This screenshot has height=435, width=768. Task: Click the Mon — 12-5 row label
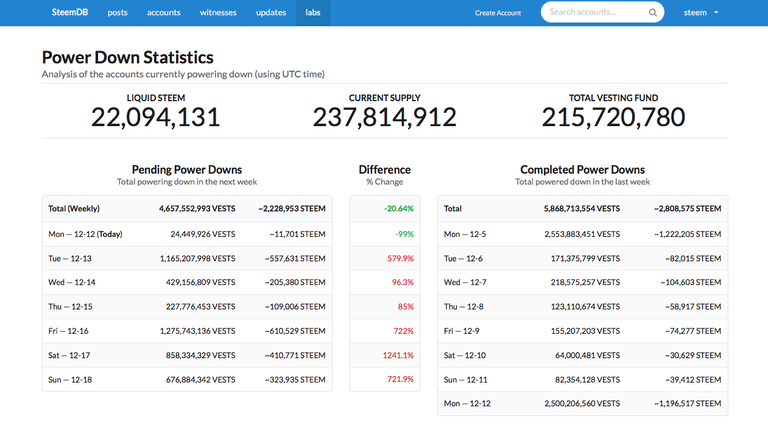pyautogui.click(x=465, y=234)
